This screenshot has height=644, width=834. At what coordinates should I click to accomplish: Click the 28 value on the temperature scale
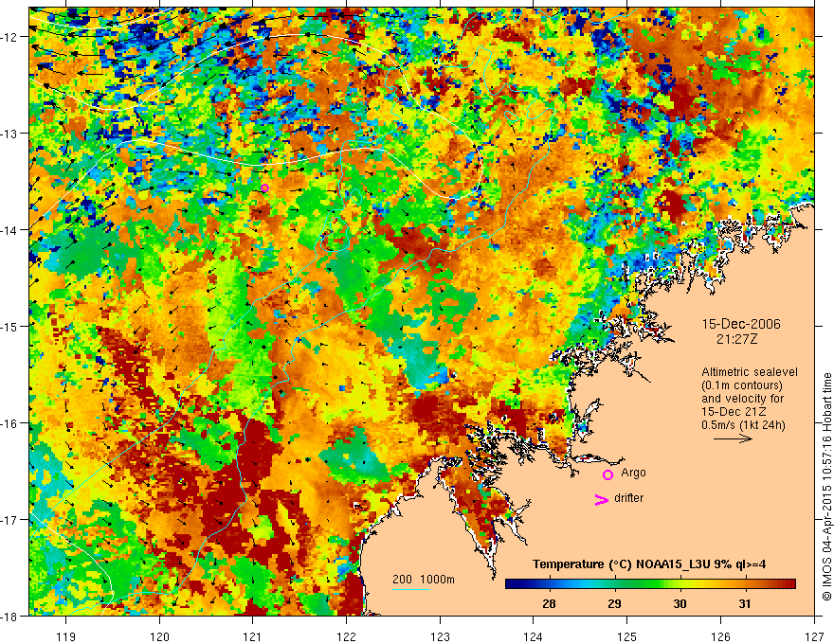coord(549,603)
